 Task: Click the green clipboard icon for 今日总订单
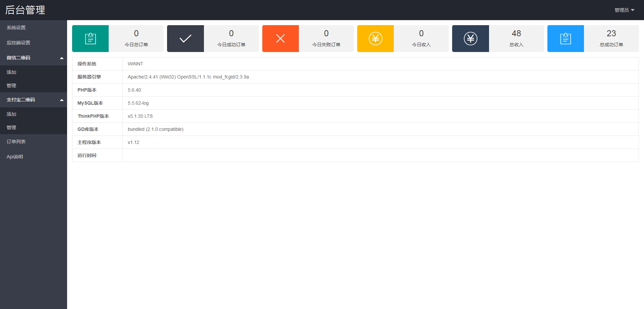coord(90,39)
